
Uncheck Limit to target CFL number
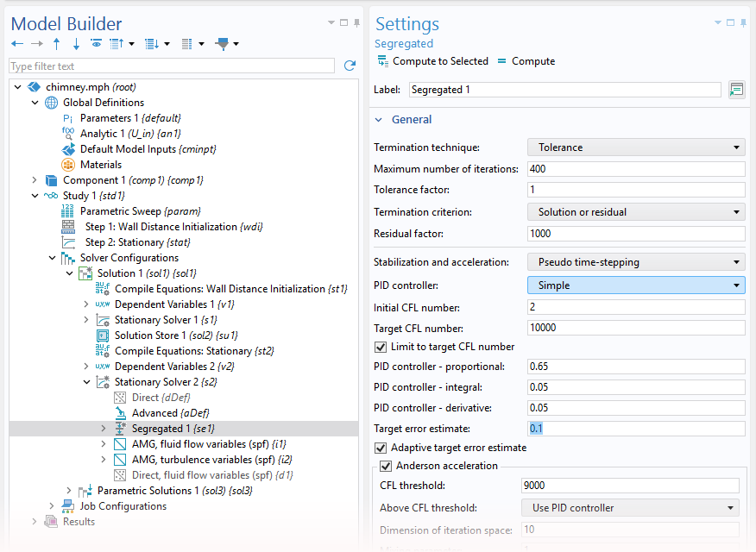click(381, 347)
